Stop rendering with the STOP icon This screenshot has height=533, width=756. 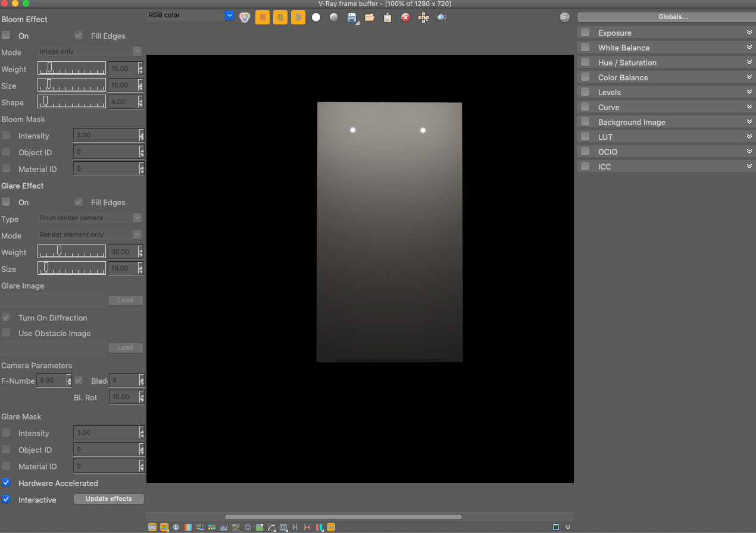tap(565, 17)
